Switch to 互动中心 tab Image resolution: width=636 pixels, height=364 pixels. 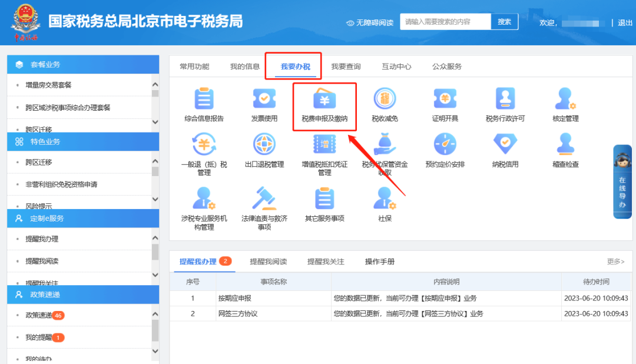tap(396, 67)
